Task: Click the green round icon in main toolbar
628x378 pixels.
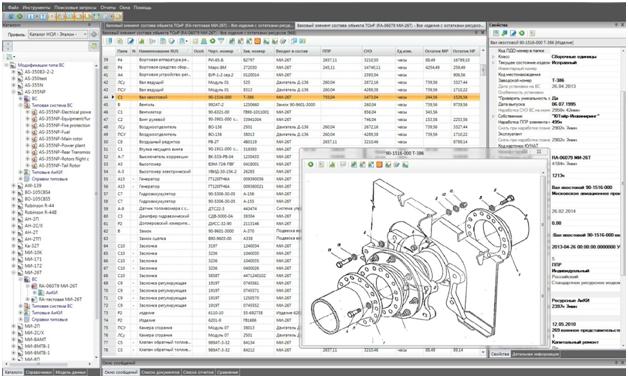Action: click(19, 17)
